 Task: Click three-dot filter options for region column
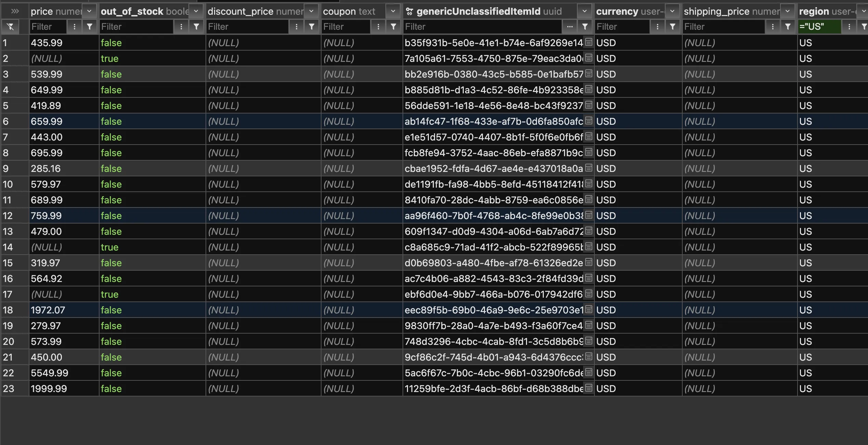point(849,27)
